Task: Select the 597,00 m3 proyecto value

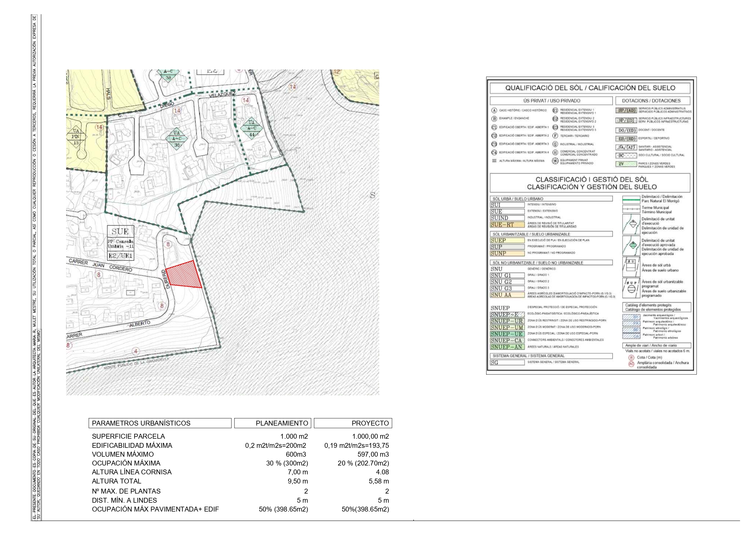Action: (x=373, y=454)
